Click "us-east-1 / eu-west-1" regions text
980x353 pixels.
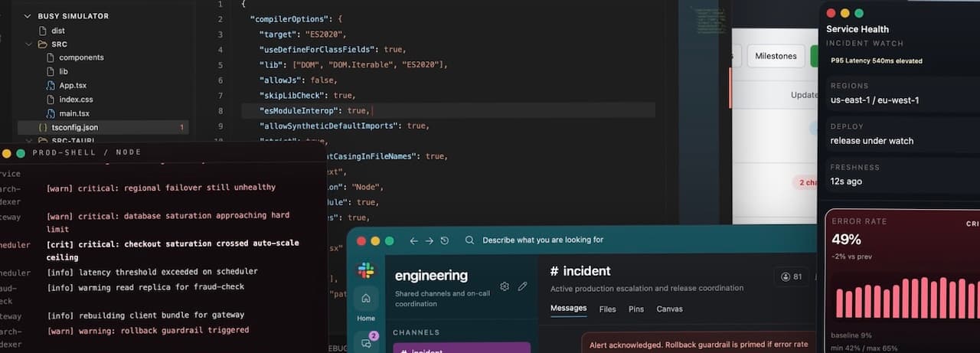pyautogui.click(x=874, y=100)
